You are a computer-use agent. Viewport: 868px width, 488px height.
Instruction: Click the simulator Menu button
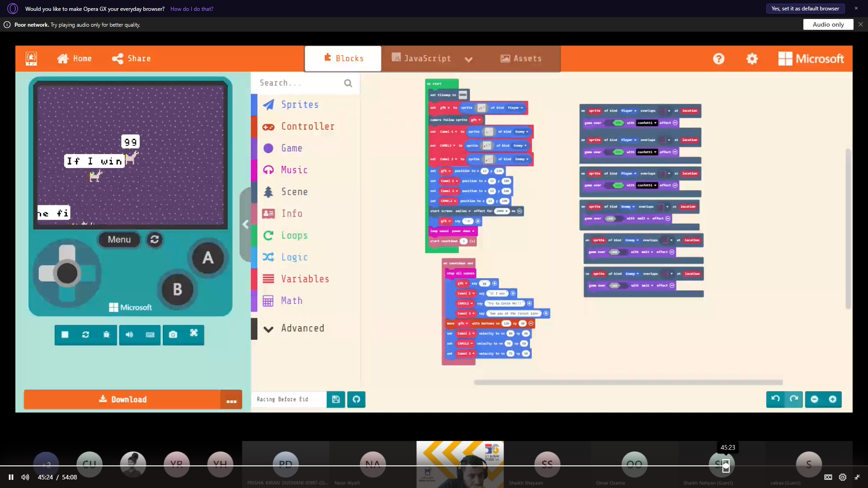tap(119, 239)
